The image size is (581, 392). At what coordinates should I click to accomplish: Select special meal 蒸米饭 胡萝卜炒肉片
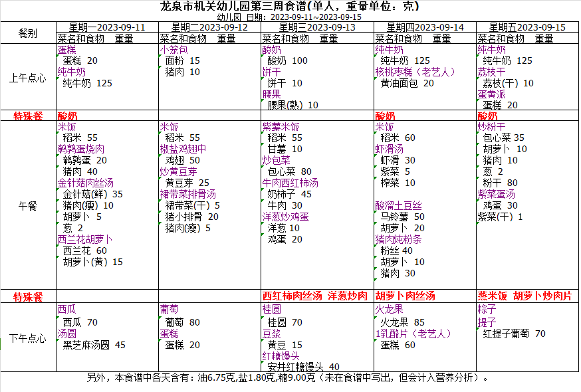[524, 296]
